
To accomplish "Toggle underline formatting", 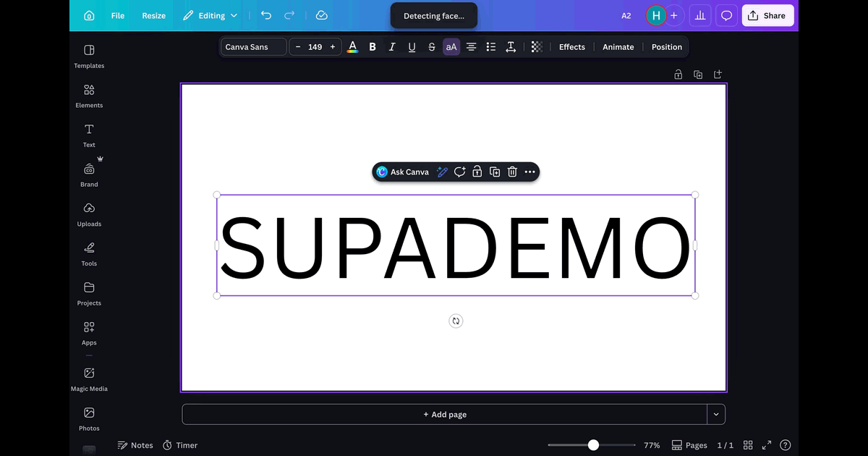I will pos(412,47).
